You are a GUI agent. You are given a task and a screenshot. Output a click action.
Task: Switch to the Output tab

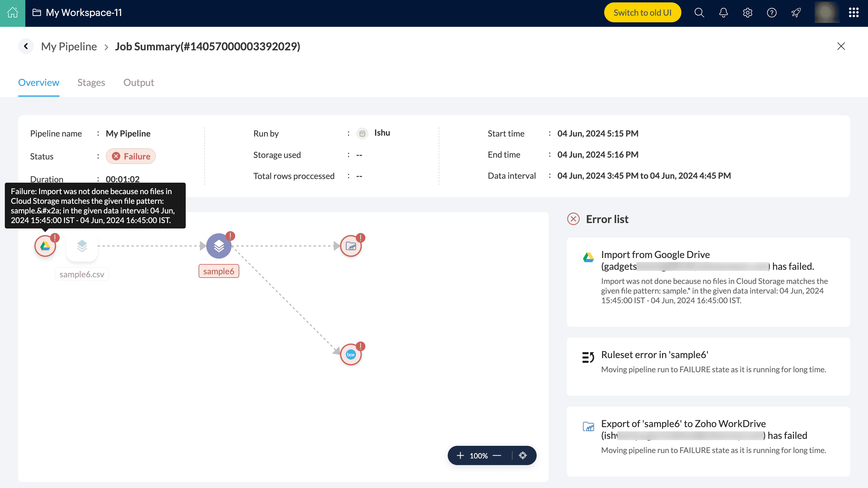[x=138, y=83]
